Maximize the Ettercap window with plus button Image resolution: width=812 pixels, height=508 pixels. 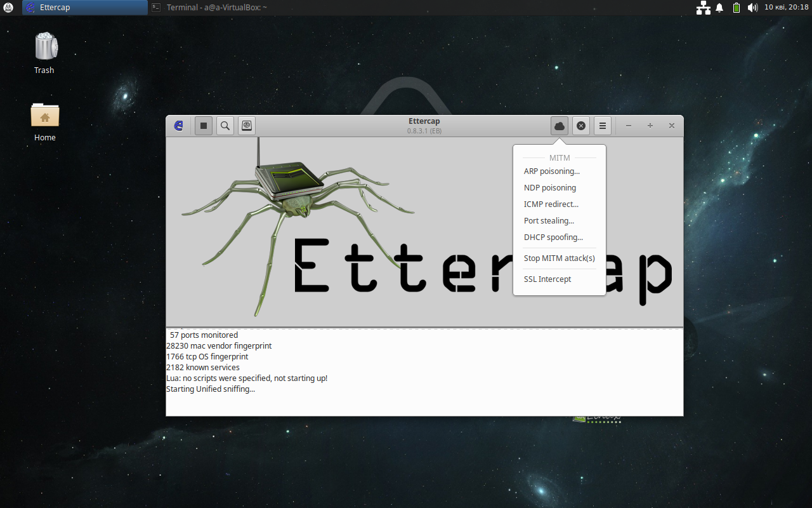pyautogui.click(x=650, y=126)
